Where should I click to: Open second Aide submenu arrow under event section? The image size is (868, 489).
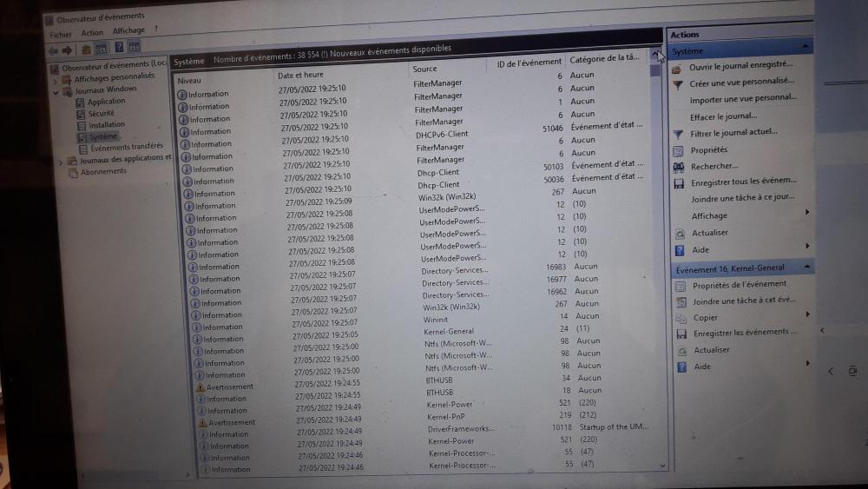point(807,363)
